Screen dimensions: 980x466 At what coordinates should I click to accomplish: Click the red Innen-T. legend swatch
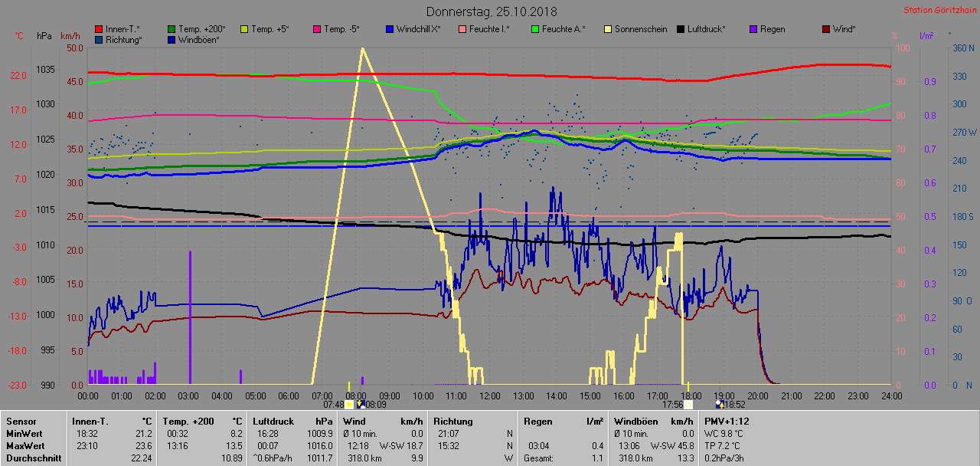pyautogui.click(x=100, y=29)
